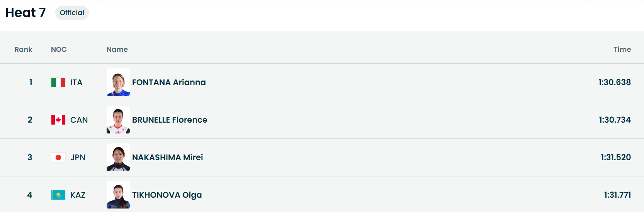The image size is (644, 212).
Task: Click Fontana's time 1:30.638
Action: (x=614, y=82)
